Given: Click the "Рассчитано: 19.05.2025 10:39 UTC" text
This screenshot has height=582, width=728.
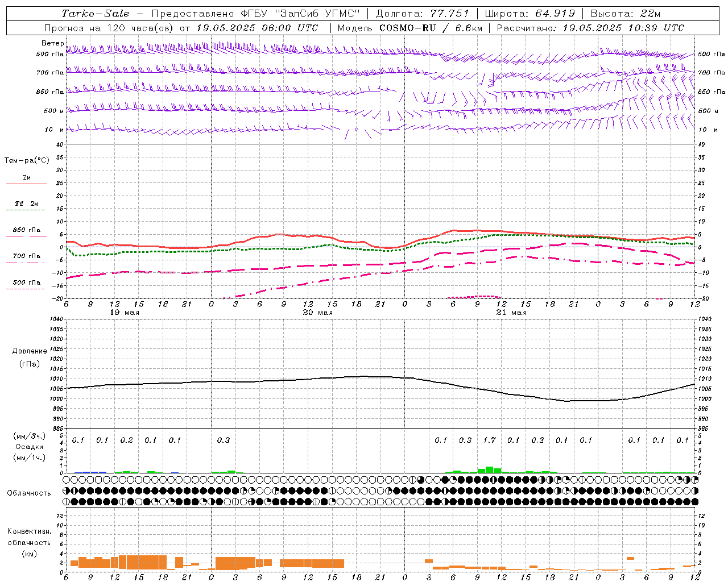Looking at the screenshot, I should [590, 28].
